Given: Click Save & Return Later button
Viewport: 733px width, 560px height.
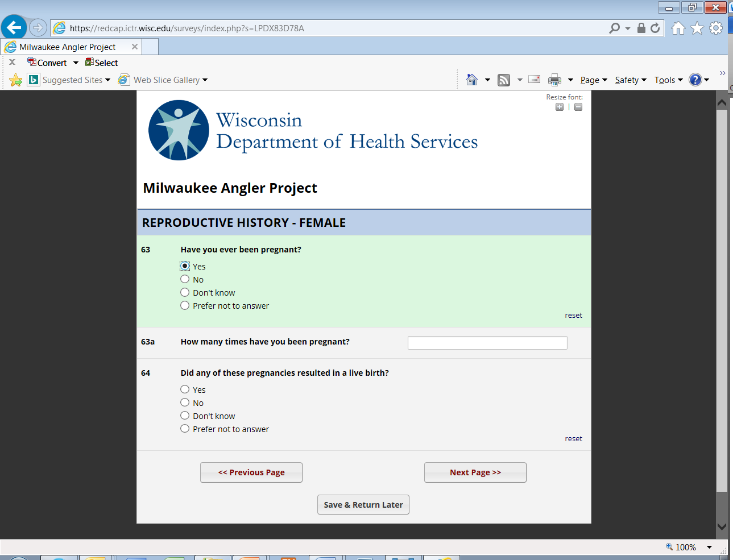Looking at the screenshot, I should (363, 505).
